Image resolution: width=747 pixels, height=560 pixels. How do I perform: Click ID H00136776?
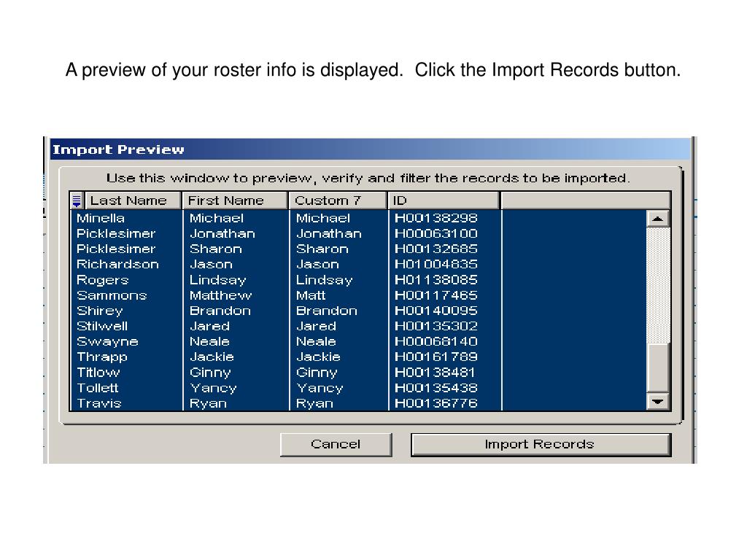click(436, 403)
